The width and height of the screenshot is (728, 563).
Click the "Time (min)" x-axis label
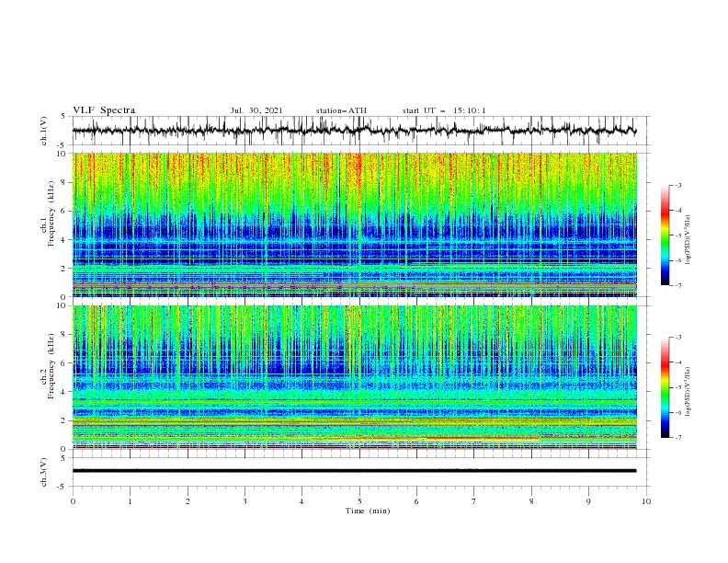pos(368,511)
